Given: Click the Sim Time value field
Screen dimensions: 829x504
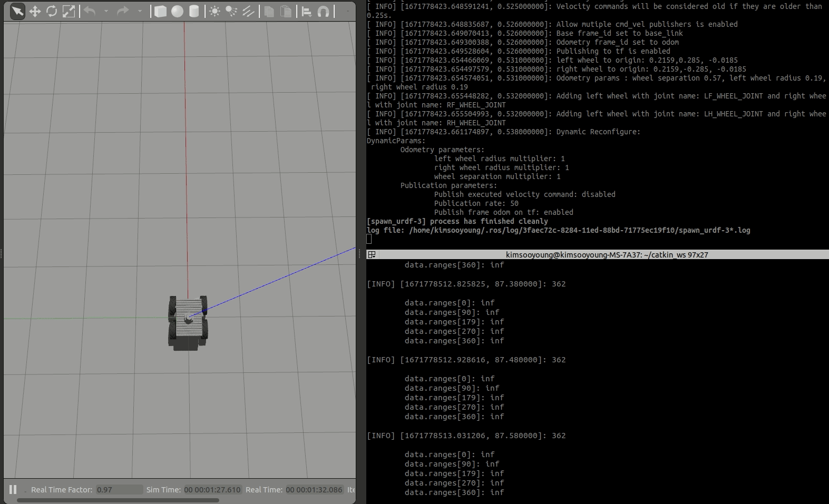Looking at the screenshot, I should 212,490.
